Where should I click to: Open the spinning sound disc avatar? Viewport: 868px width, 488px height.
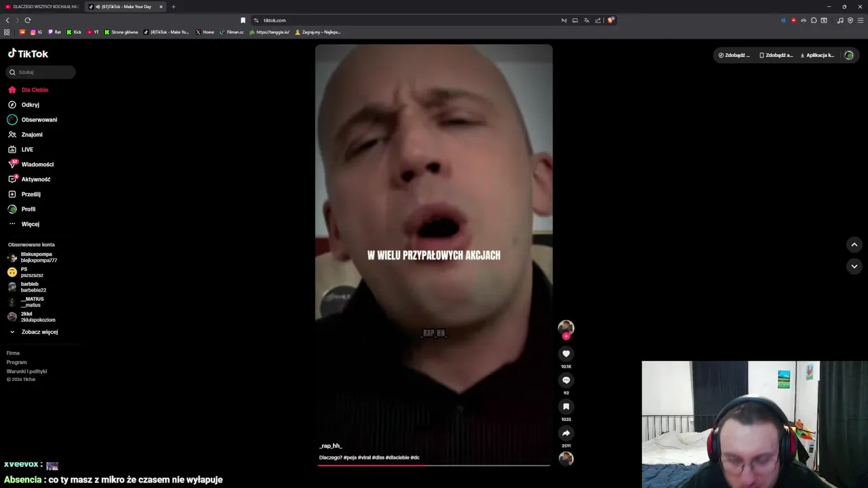[x=566, y=459]
